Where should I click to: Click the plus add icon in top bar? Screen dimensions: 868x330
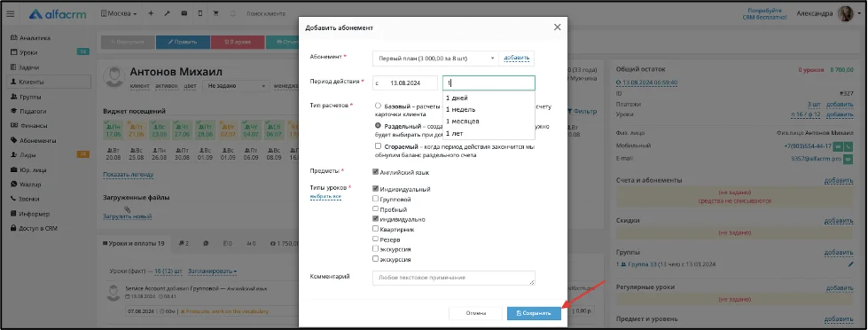[x=151, y=13]
